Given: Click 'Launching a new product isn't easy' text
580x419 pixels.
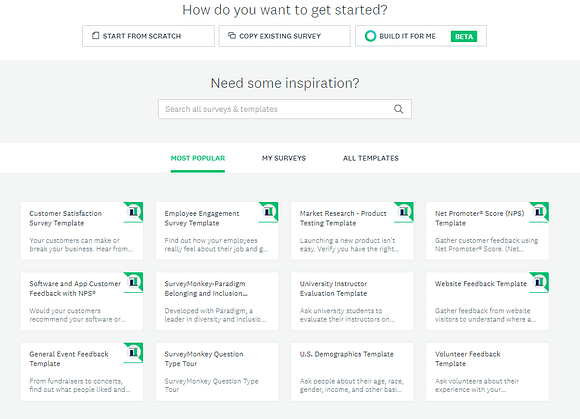Looking at the screenshot, I should point(349,244).
